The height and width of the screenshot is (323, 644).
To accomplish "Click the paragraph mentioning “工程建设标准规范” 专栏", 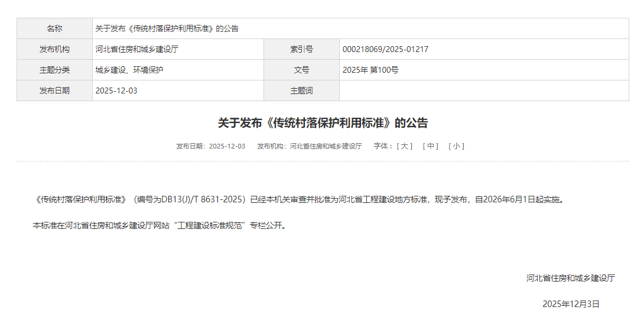I will [160, 225].
